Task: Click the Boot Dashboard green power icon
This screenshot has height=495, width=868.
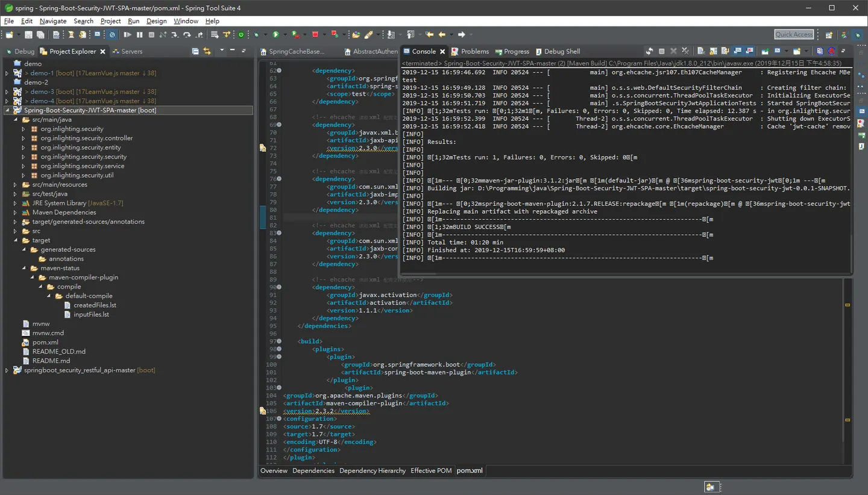Action: tap(241, 34)
